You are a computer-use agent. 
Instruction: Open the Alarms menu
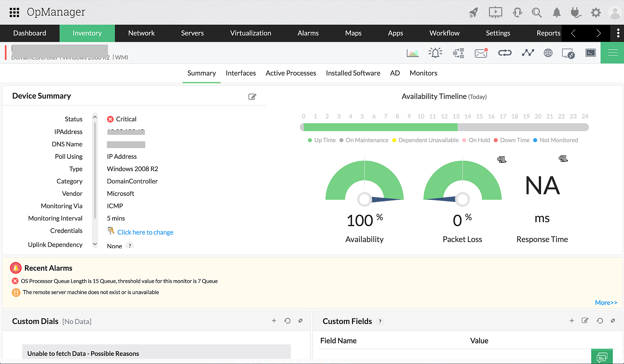pos(308,33)
